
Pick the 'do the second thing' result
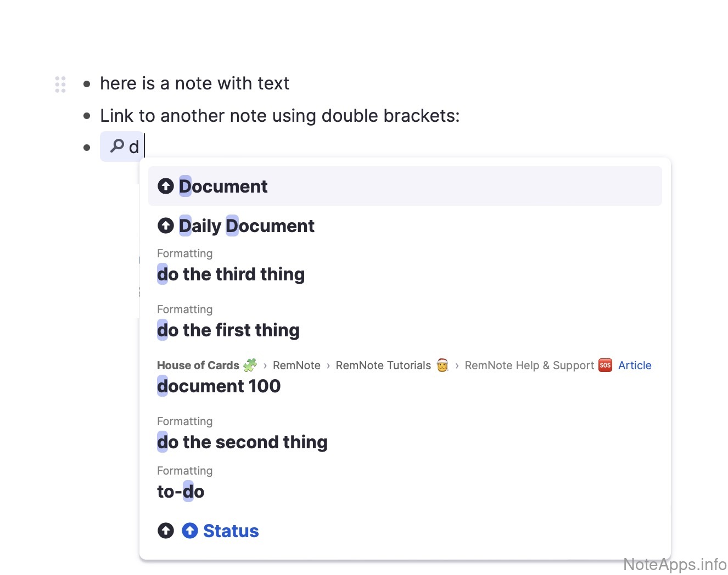pyautogui.click(x=242, y=442)
